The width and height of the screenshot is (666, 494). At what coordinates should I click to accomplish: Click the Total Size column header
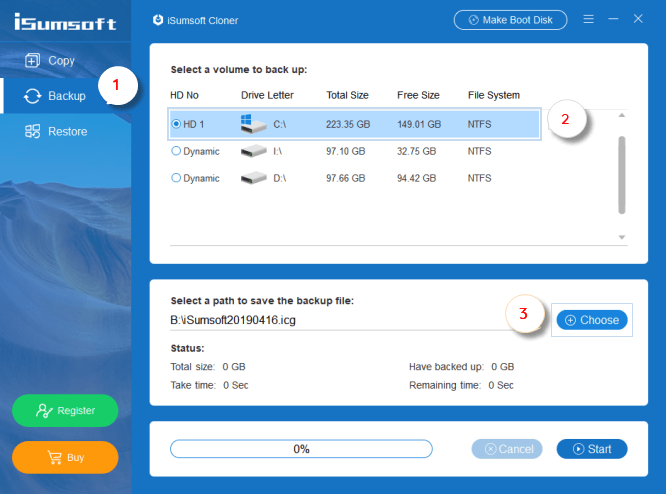coord(347,95)
